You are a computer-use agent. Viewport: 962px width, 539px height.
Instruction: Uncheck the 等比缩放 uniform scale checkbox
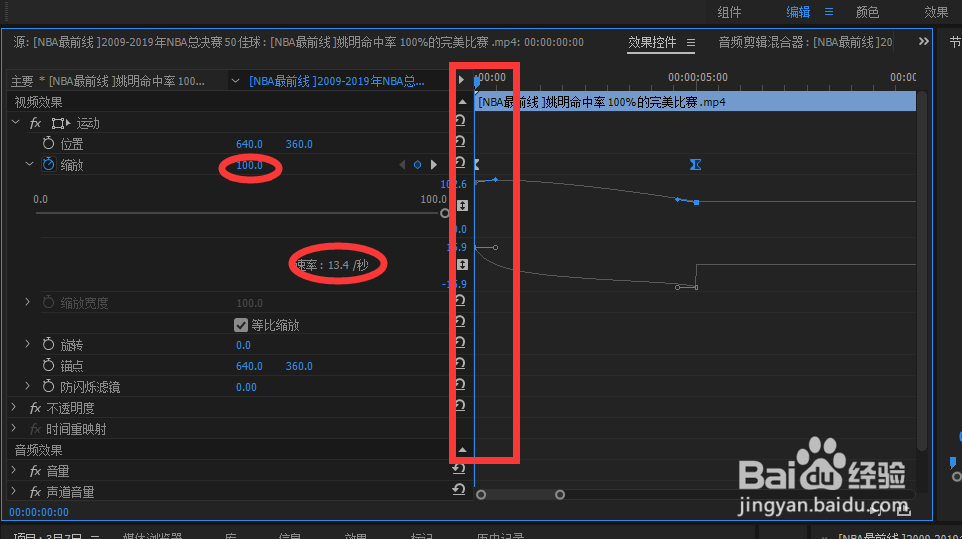(x=241, y=325)
